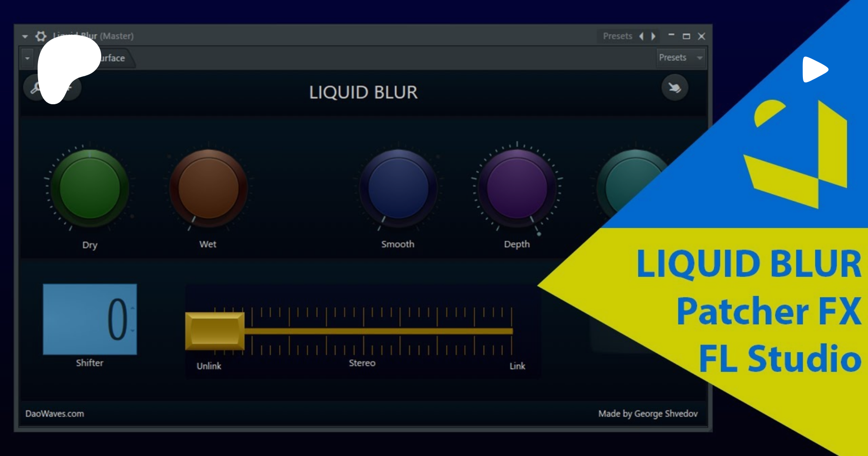
Task: Minimize the Liquid Blur plugin window
Action: (671, 36)
